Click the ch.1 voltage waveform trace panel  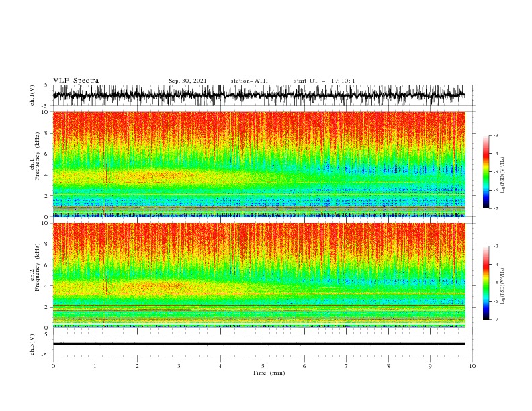(263, 95)
